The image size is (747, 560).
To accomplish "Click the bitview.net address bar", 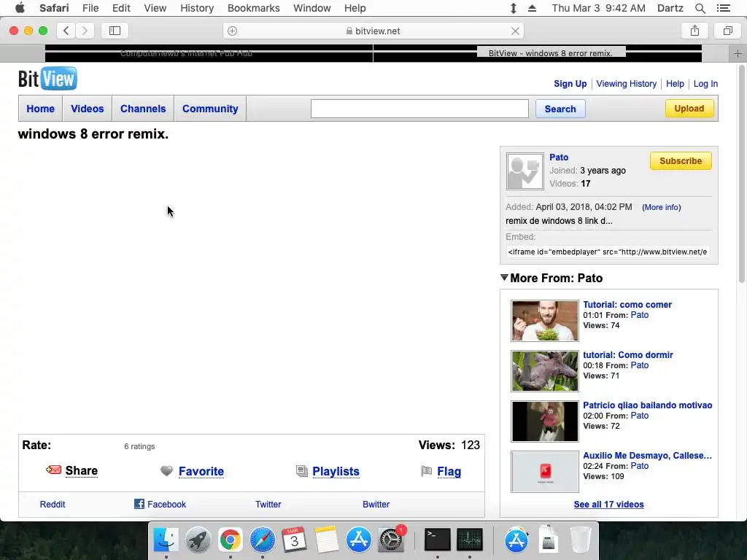I will [x=373, y=31].
